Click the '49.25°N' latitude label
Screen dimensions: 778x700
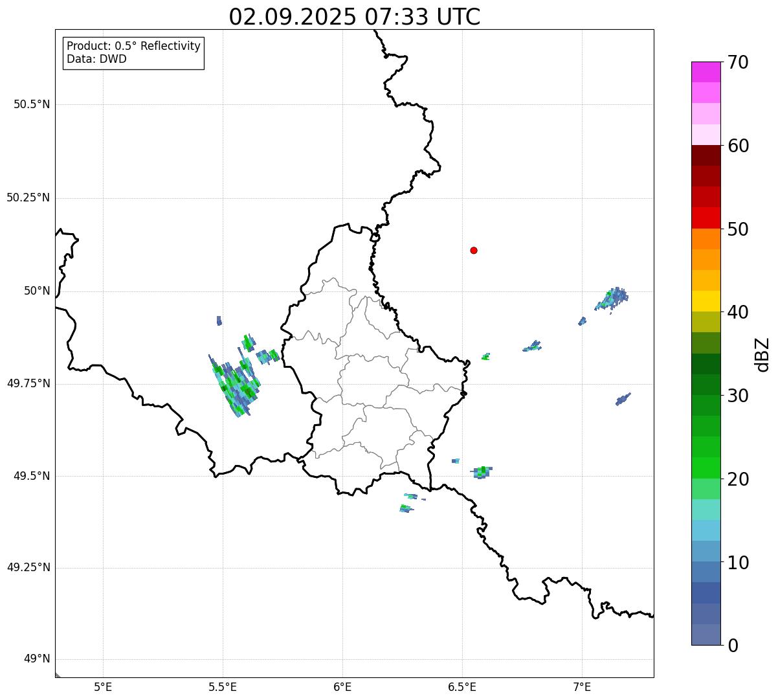click(28, 568)
